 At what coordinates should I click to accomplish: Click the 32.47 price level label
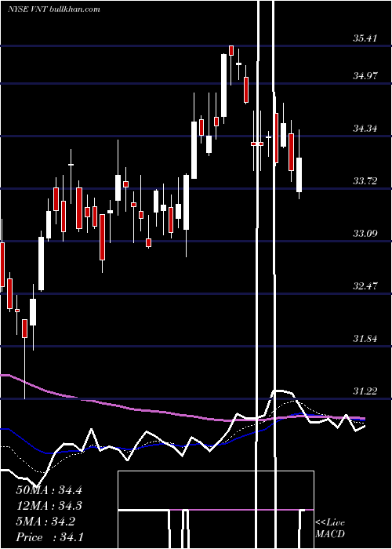(365, 285)
